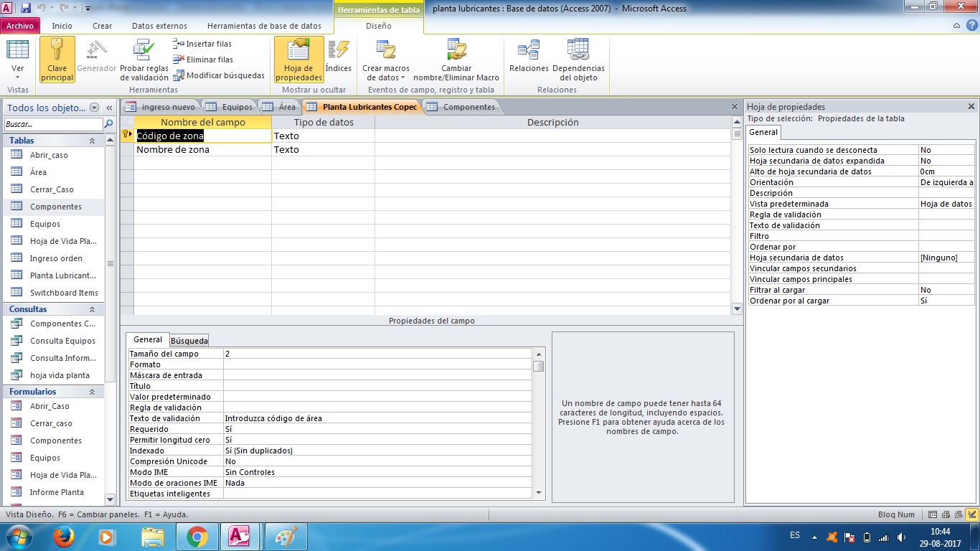Click the Texto de validación property value

coord(377,418)
